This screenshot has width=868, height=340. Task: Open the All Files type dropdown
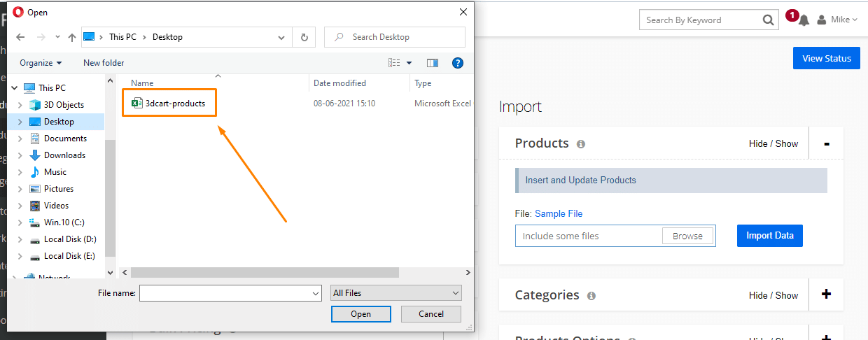click(395, 293)
